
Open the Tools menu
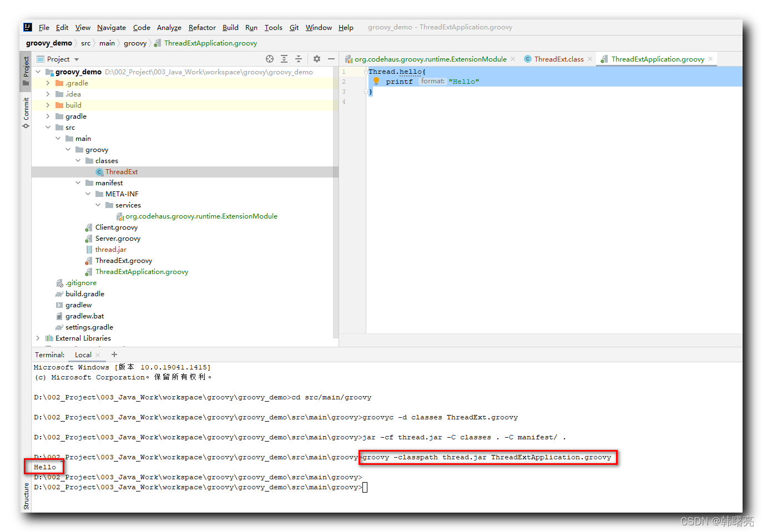[273, 27]
